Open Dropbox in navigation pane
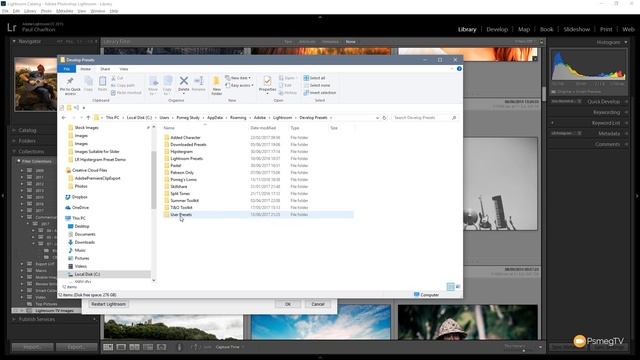Screen dimensions: 640x360 tap(76, 197)
